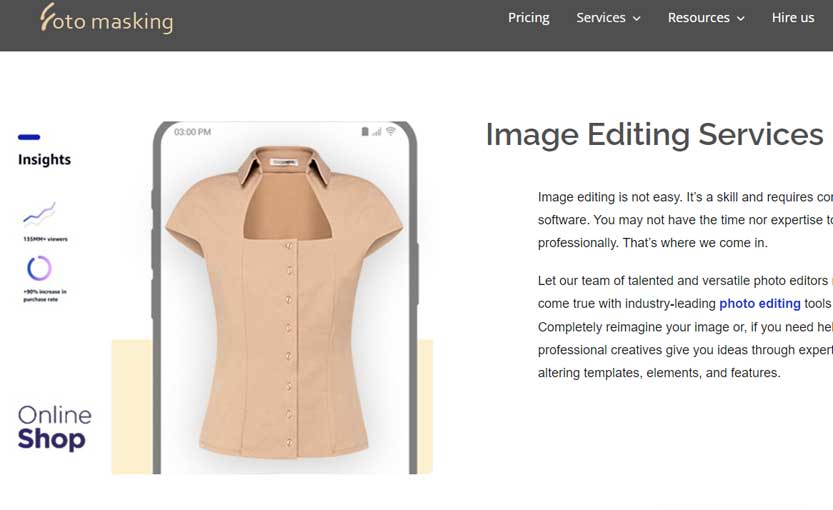Click the paragraph starting Image editing is not easy
This screenshot has height=510, width=833.
685,220
